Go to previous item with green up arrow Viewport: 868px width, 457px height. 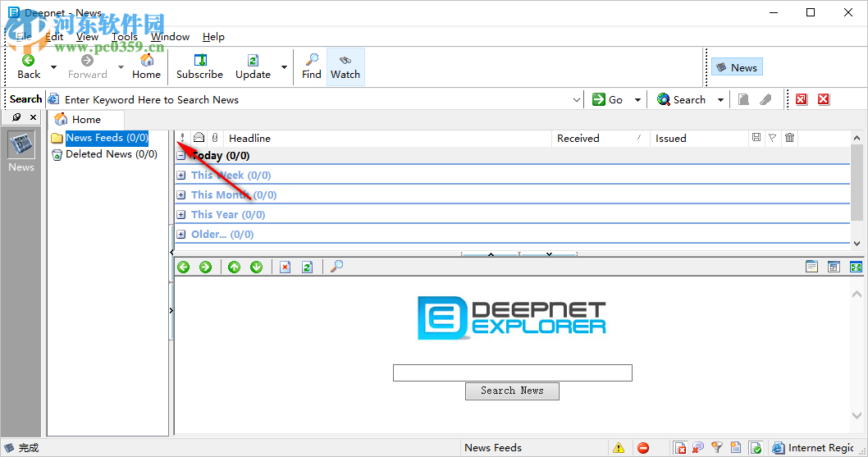click(234, 267)
